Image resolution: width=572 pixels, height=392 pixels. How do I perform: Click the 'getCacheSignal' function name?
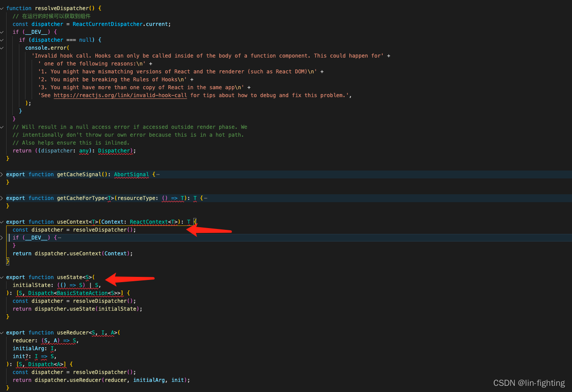pos(79,174)
